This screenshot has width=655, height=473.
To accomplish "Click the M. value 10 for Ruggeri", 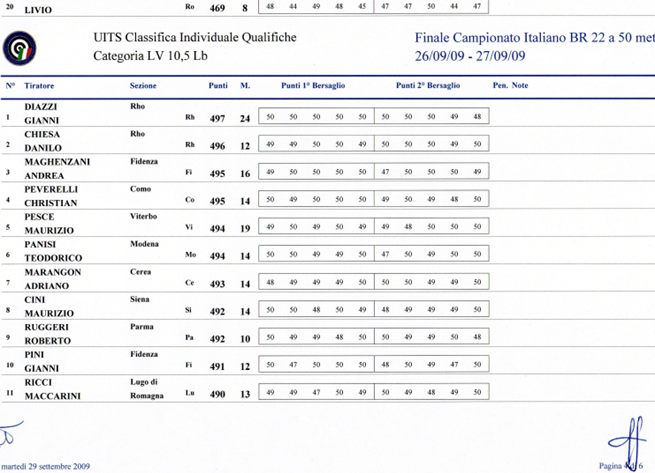I will click(245, 339).
